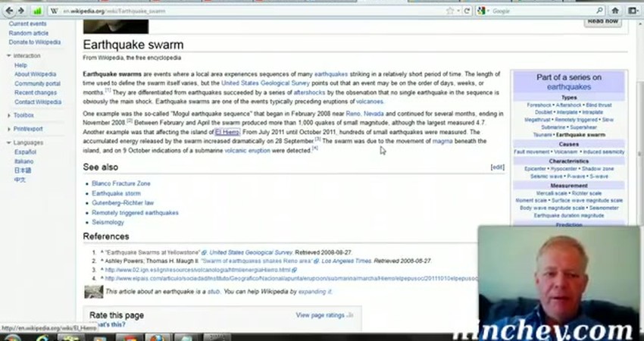
Task: Click the search magnifier icon in search box
Action: coord(599,11)
